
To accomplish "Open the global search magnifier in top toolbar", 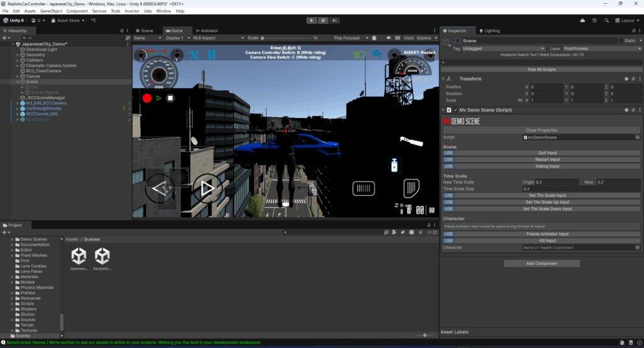I will tap(607, 20).
